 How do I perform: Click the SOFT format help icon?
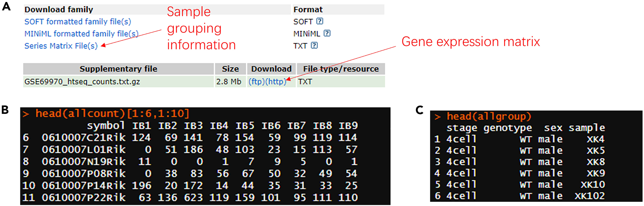click(319, 21)
